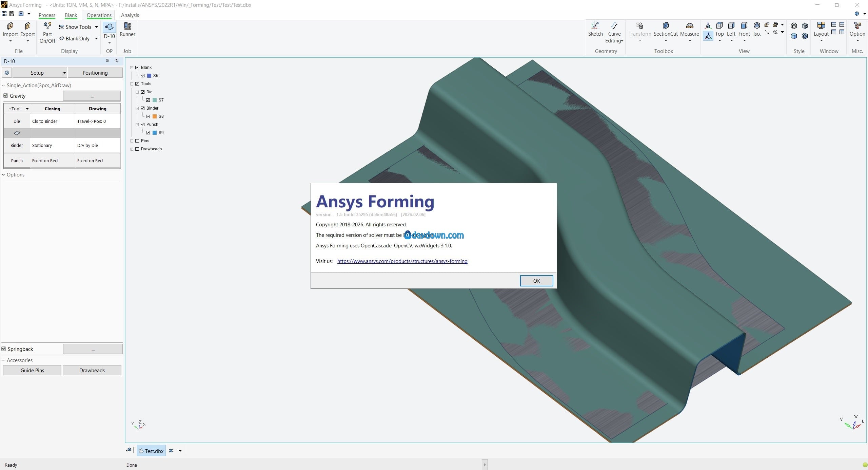Click the orange S8 Binder color swatch
The image size is (868, 470).
[155, 116]
